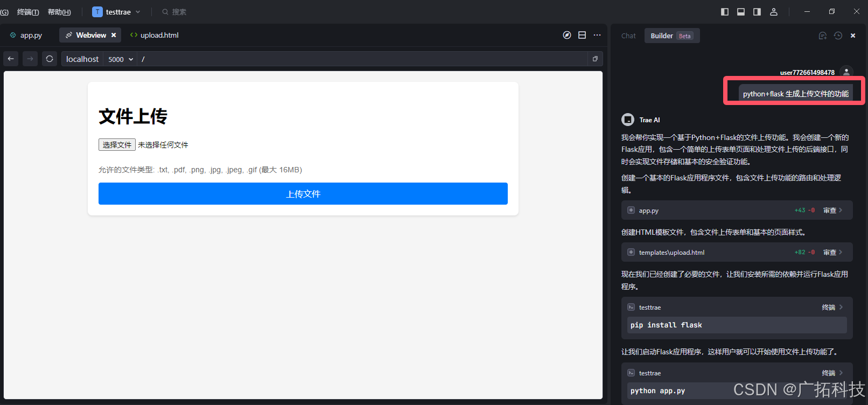
Task: Go back in Webview browser
Action: [x=11, y=59]
